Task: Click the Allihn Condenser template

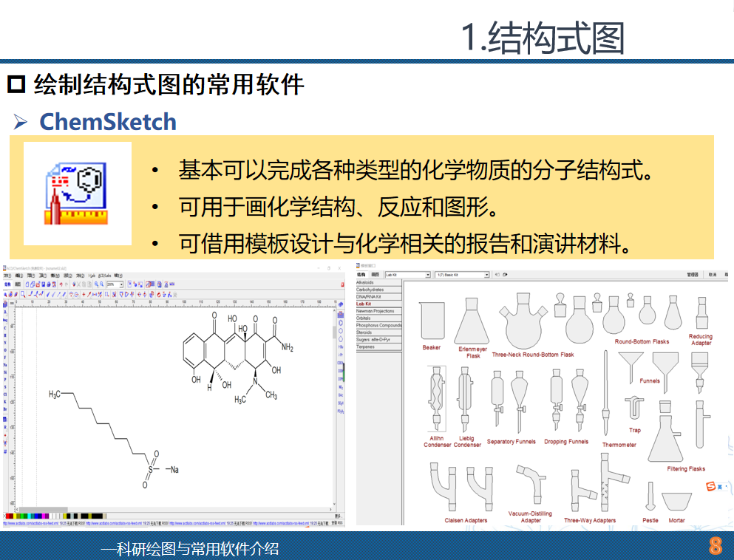Action: pyautogui.click(x=438, y=399)
